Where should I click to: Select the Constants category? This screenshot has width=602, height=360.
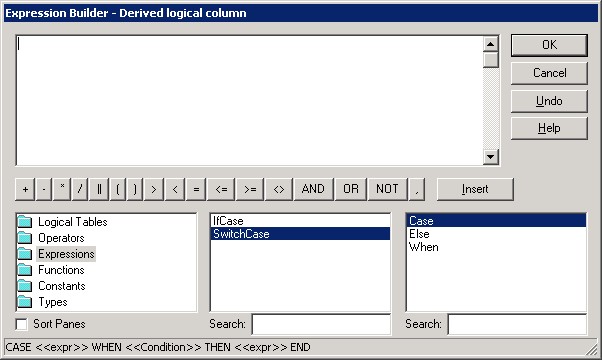pyautogui.click(x=61, y=286)
